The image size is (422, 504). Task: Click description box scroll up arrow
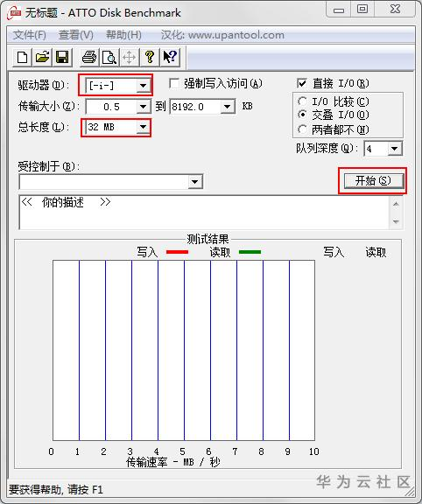396,204
